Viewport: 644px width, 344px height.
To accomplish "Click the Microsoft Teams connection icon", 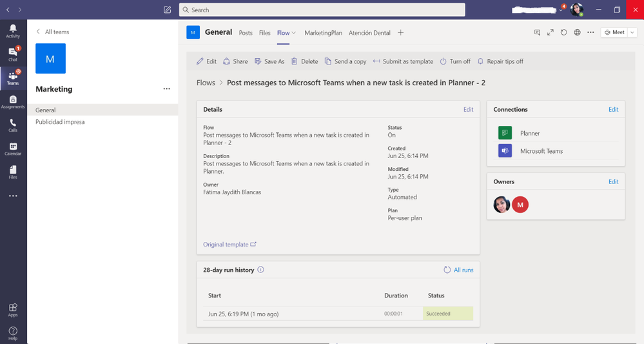I will (x=505, y=151).
